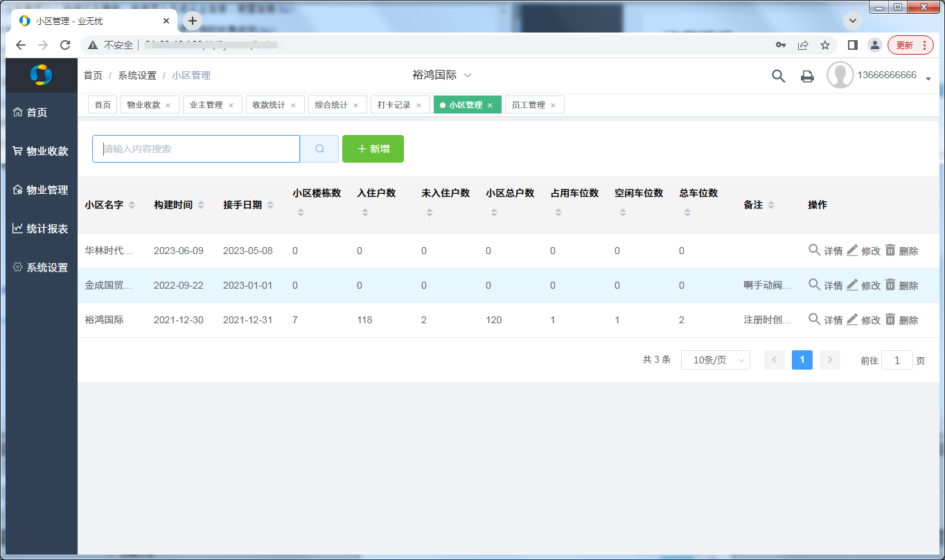Delete the 裕鸿国际 row using 删除
The image size is (945, 560).
click(x=901, y=320)
